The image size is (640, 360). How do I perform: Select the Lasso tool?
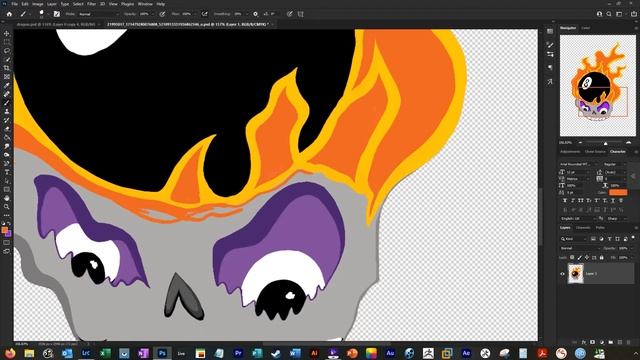click(7, 51)
